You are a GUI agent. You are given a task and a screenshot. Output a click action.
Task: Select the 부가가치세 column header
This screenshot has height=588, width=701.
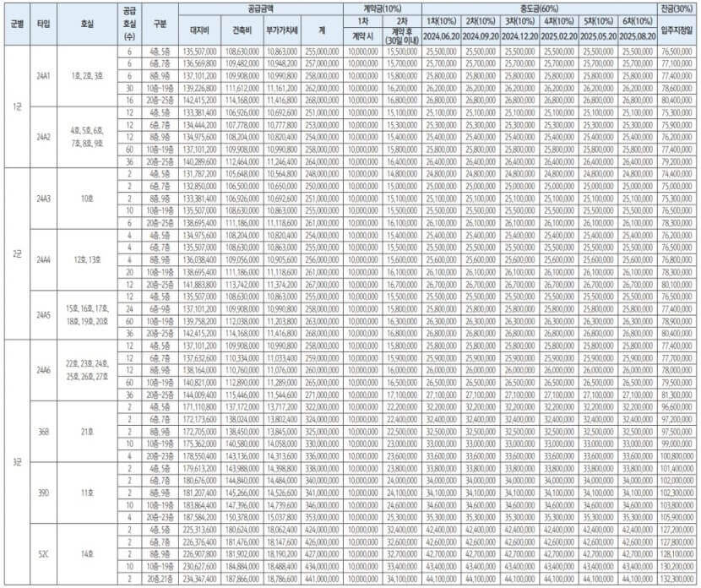pyautogui.click(x=282, y=30)
